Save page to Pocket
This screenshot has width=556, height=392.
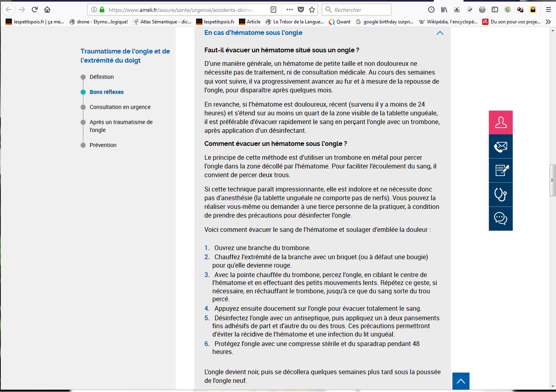(x=301, y=10)
